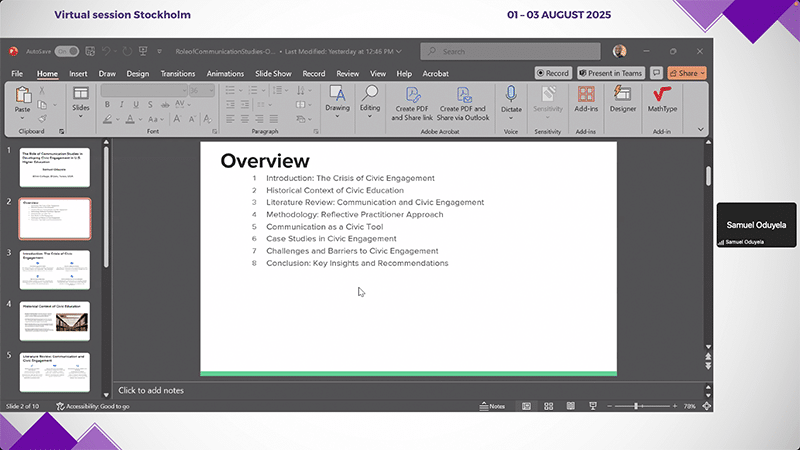Open the Add-ins button

tap(586, 98)
